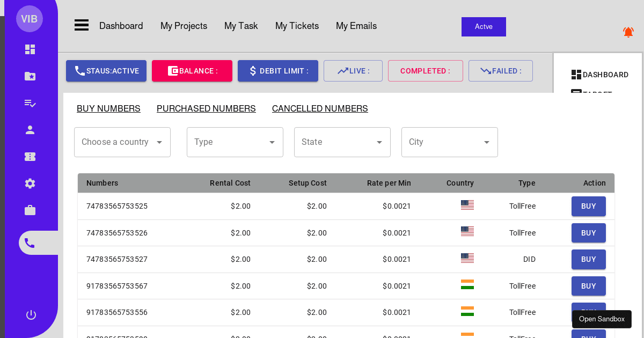The height and width of the screenshot is (338, 644).
Task: Click the LIVE stats button
Action: [353, 71]
